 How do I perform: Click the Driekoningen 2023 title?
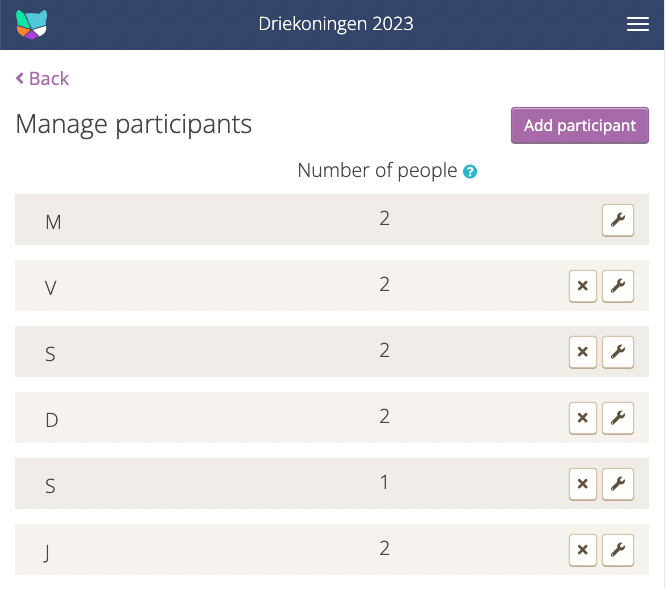point(336,24)
